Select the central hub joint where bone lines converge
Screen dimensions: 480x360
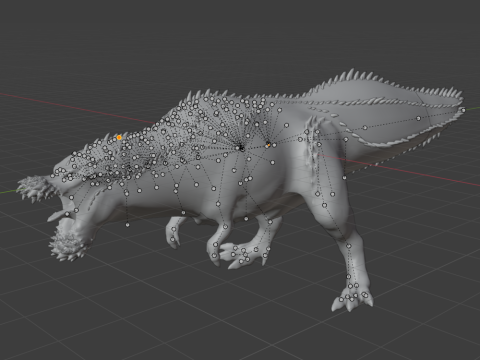[241, 148]
